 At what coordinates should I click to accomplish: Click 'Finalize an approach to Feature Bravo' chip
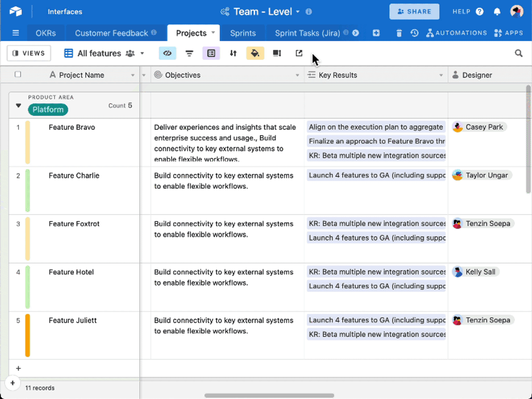[376, 141]
